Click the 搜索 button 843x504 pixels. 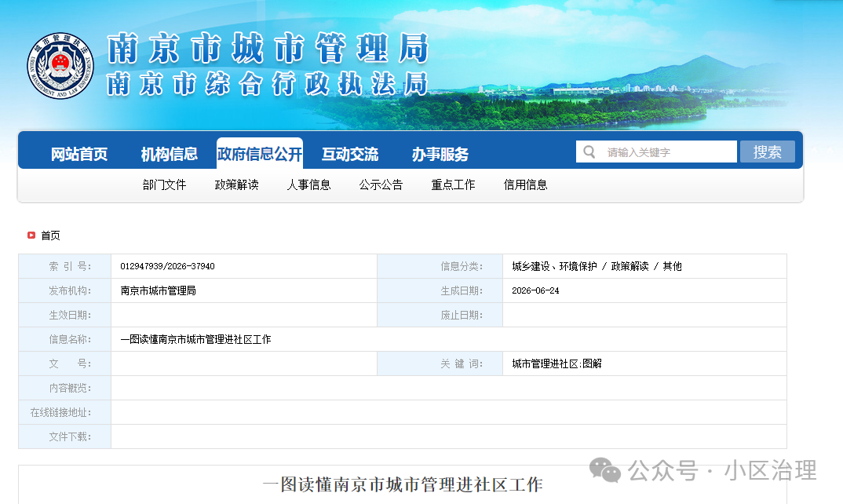coord(767,152)
